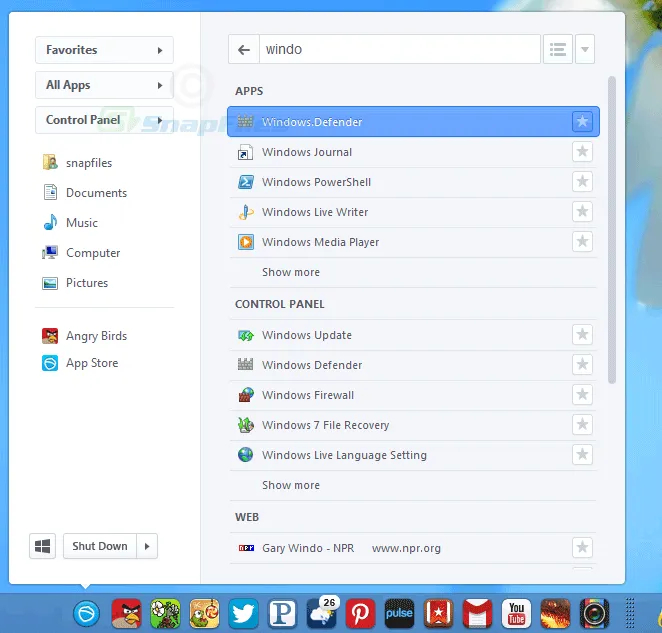Switch to list view button
The image size is (662, 633).
(558, 49)
